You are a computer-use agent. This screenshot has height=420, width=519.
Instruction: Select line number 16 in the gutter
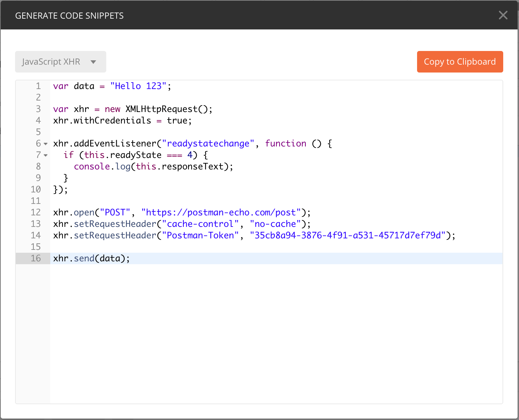click(36, 258)
